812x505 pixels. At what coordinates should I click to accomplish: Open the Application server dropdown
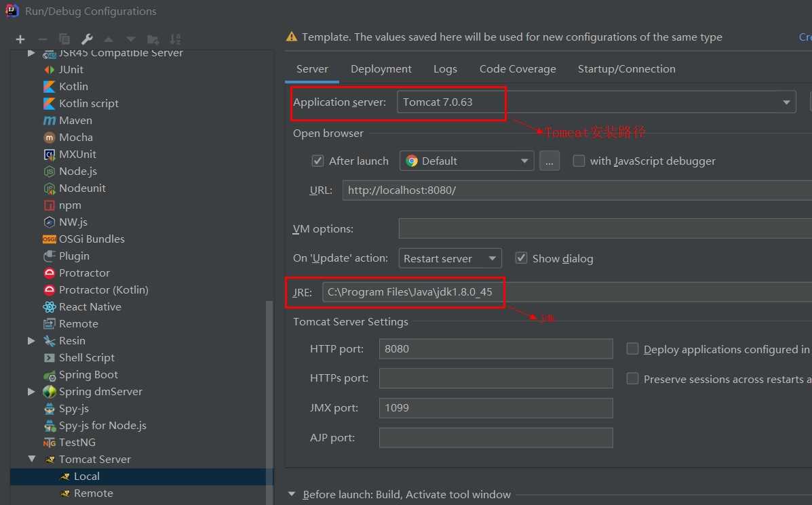pyautogui.click(x=787, y=102)
